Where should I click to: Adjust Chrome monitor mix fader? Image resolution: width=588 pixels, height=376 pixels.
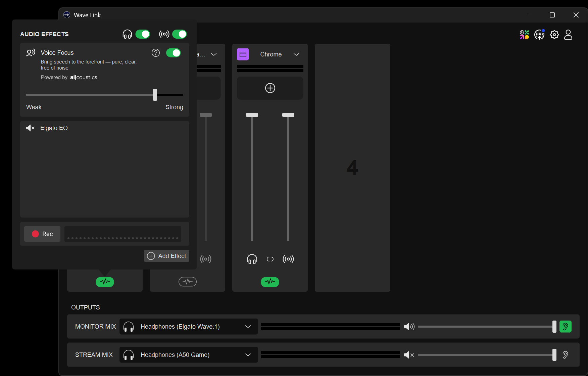(x=252, y=115)
